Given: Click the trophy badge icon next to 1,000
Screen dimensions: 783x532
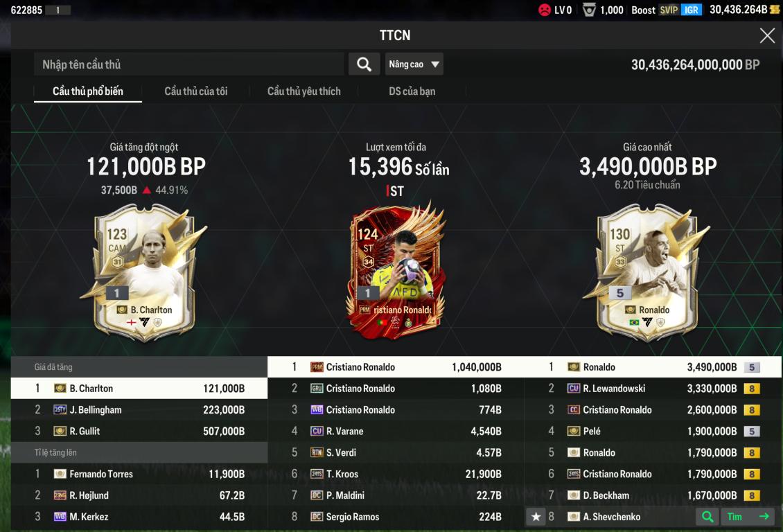Looking at the screenshot, I should (589, 10).
